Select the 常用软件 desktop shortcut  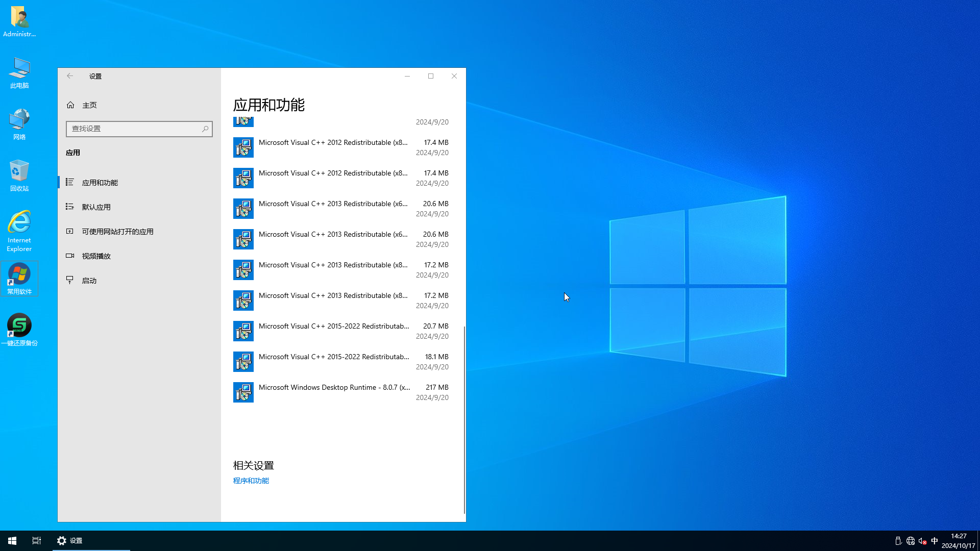click(19, 279)
